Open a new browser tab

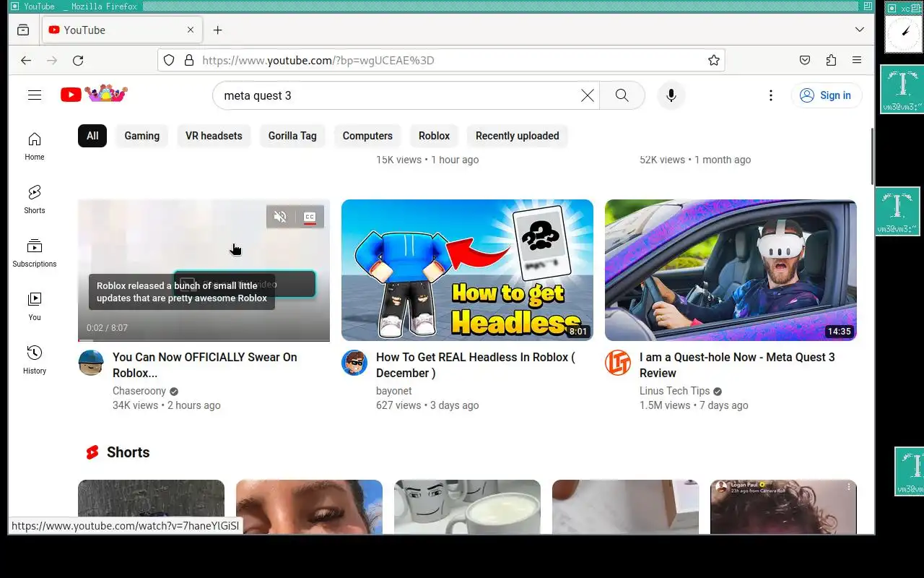217,30
